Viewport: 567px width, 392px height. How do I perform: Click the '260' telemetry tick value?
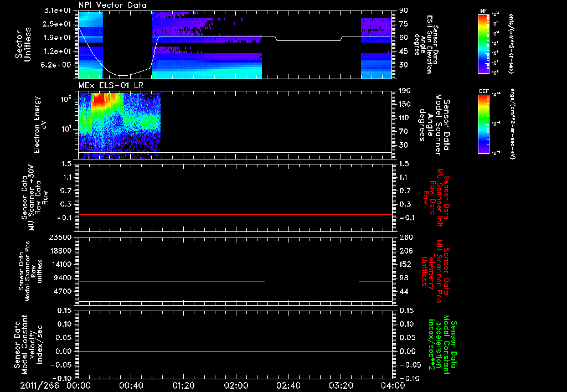coord(405,237)
